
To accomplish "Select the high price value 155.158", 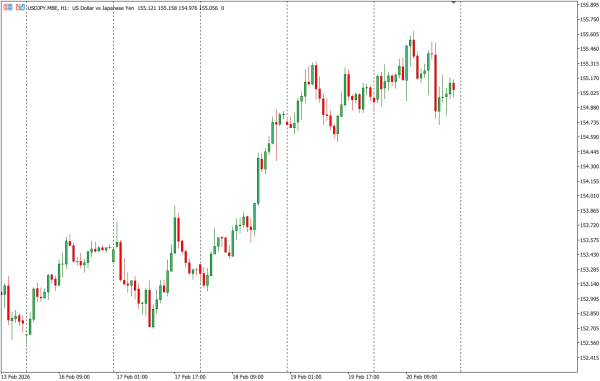I will (168, 8).
